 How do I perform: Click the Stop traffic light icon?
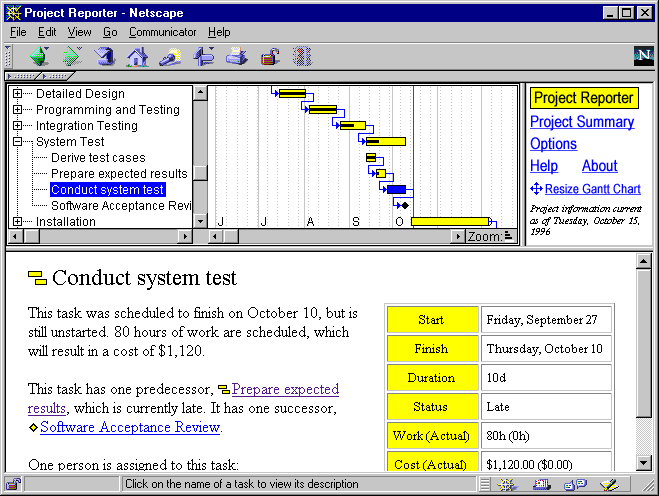[x=302, y=56]
